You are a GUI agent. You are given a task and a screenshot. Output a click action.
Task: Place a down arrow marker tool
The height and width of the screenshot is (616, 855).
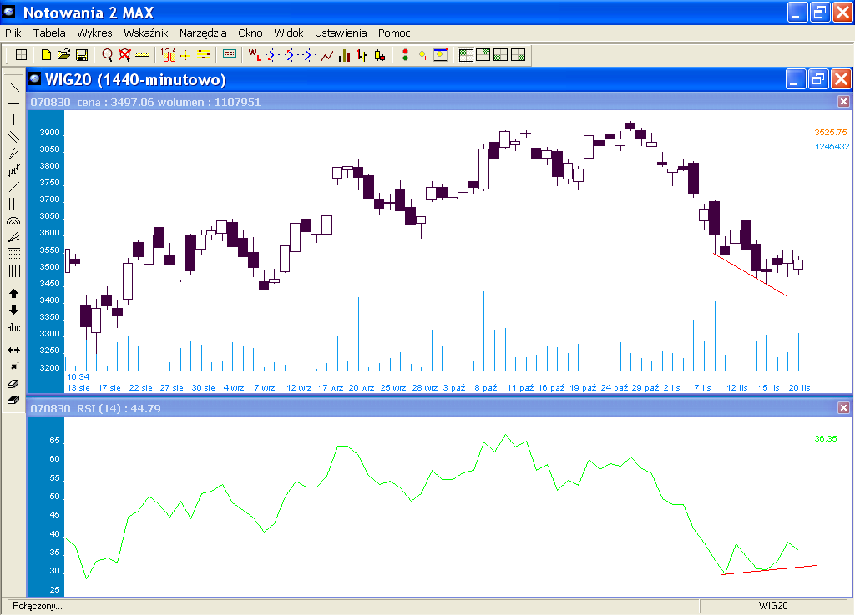(13, 311)
